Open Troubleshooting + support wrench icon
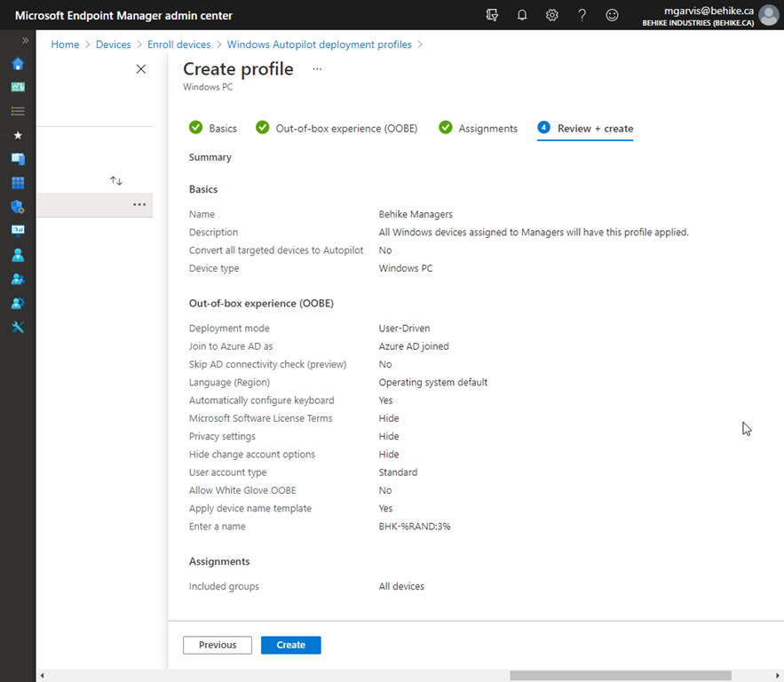The height and width of the screenshot is (682, 784). click(17, 327)
